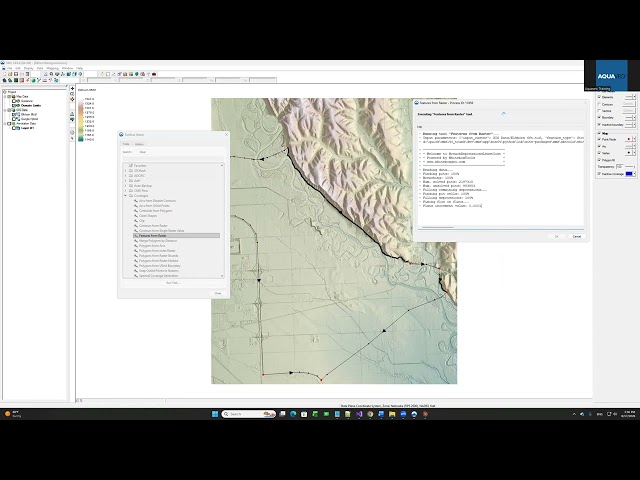Expand the 2D Mesh toolbox folder
Image resolution: width=640 pixels, height=480 pixels.
pyautogui.click(x=126, y=171)
